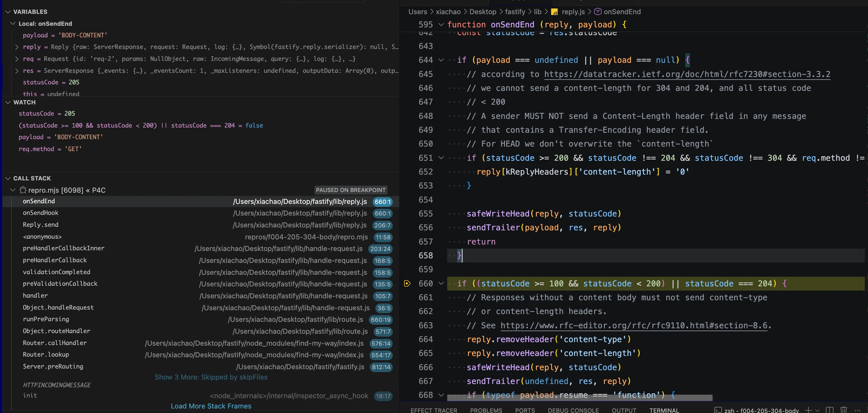The width and height of the screenshot is (868, 413).
Task: Fold the if block at line 644
Action: (441, 60)
